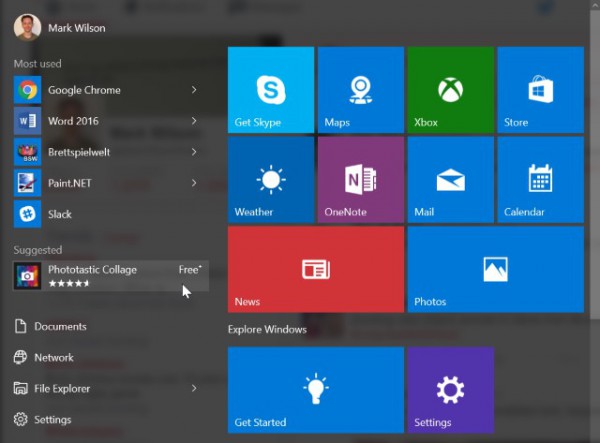This screenshot has height=443, width=600.
Task: Open the red News tile
Action: (x=316, y=270)
